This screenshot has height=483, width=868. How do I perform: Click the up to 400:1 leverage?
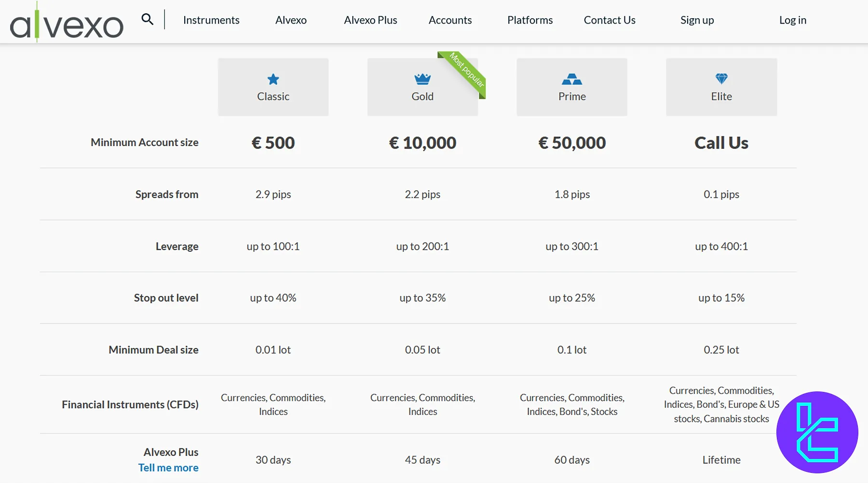pyautogui.click(x=721, y=246)
